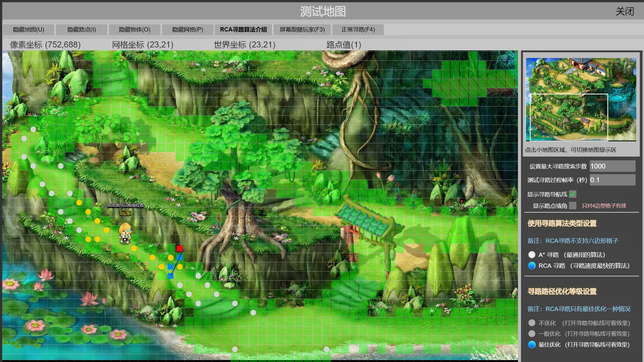Hide the grid with 隐藏网格(P)
This screenshot has width=644, height=362.
point(188,29)
